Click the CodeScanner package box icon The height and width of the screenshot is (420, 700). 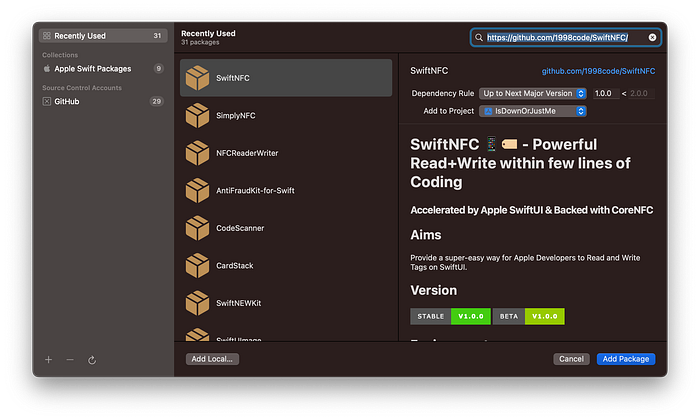click(x=197, y=228)
